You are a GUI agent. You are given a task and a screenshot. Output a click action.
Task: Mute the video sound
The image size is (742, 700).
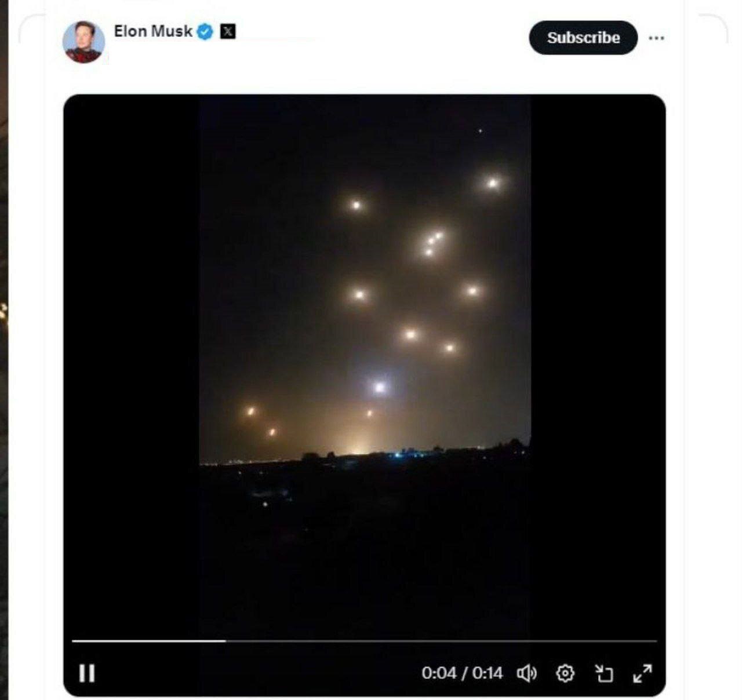coord(526,673)
